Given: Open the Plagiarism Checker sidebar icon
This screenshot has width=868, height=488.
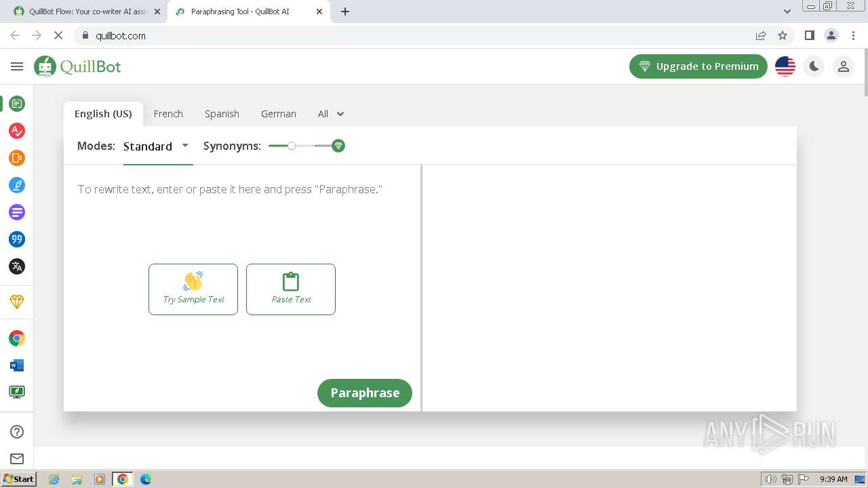Looking at the screenshot, I should tap(17, 158).
